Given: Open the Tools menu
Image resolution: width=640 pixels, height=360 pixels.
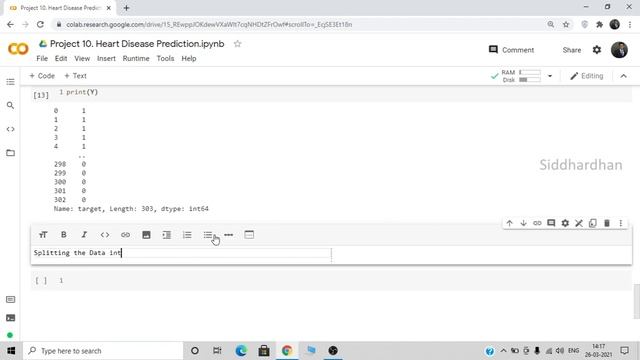Looking at the screenshot, I should pos(165,58).
